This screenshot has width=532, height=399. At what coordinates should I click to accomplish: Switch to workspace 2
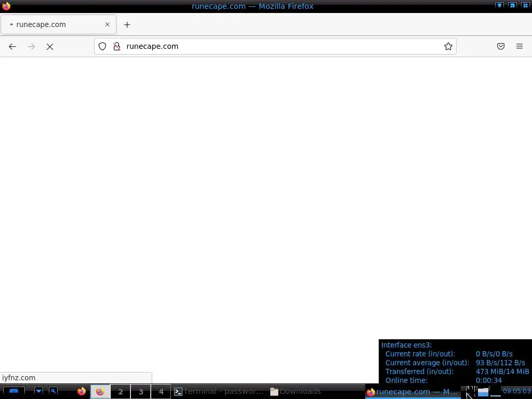[121, 392]
